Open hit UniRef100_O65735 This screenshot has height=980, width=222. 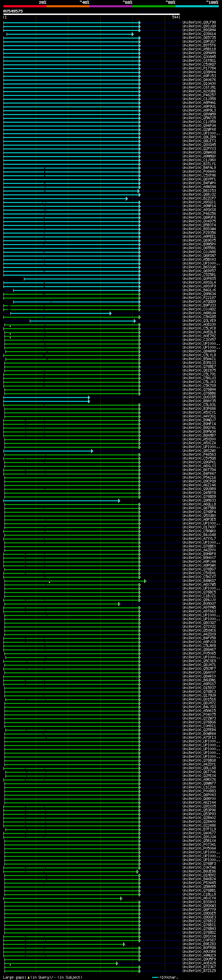click(199, 38)
